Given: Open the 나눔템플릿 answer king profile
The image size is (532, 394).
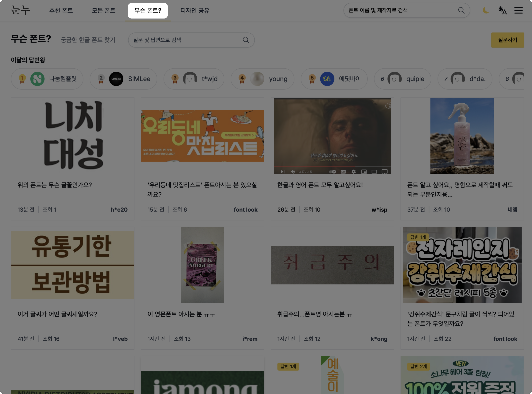Looking at the screenshot, I should pos(47,79).
